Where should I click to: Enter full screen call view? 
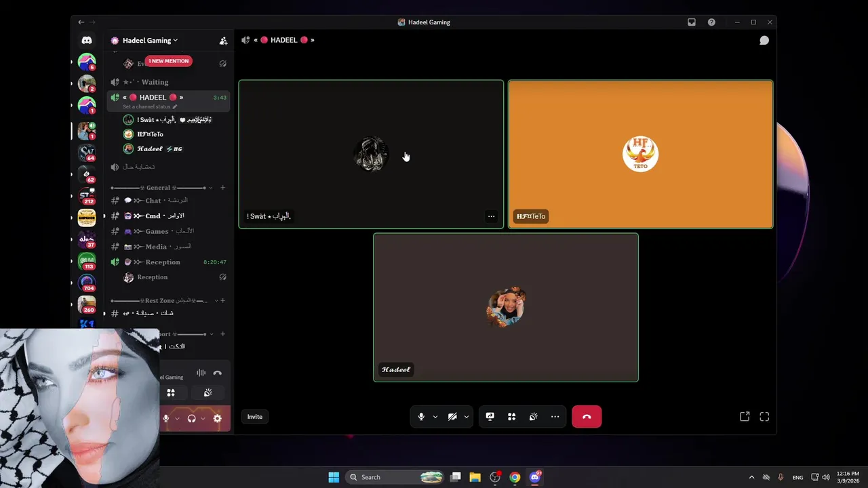pos(764,417)
